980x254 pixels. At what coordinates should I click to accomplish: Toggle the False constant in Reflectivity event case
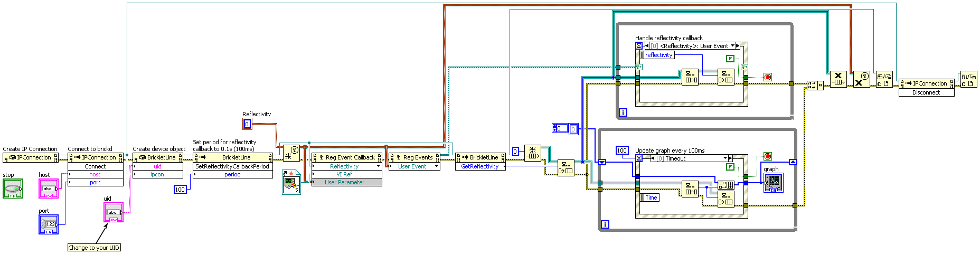(730, 59)
